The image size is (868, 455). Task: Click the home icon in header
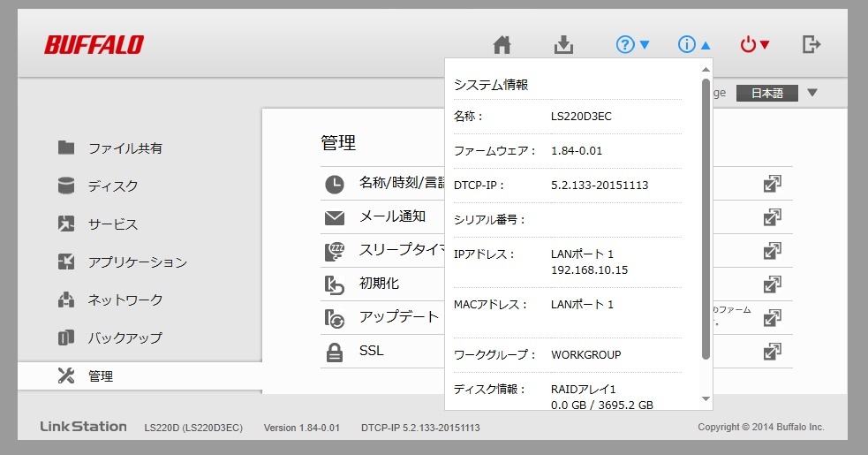[x=502, y=44]
